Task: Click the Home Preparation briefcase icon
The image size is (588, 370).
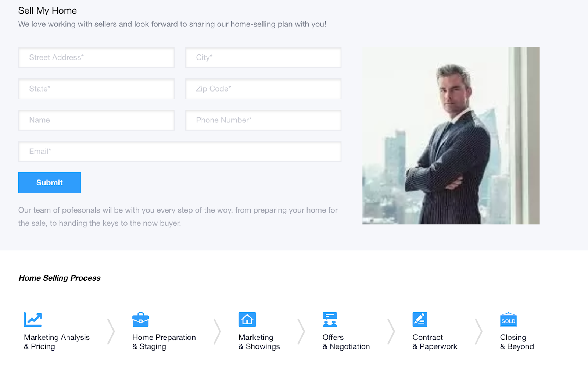Action: pyautogui.click(x=140, y=320)
